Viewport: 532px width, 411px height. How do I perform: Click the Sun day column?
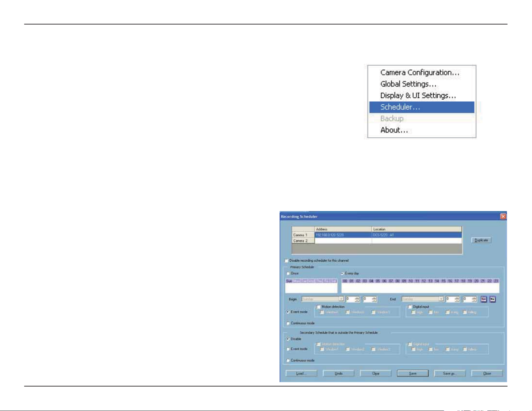point(289,281)
